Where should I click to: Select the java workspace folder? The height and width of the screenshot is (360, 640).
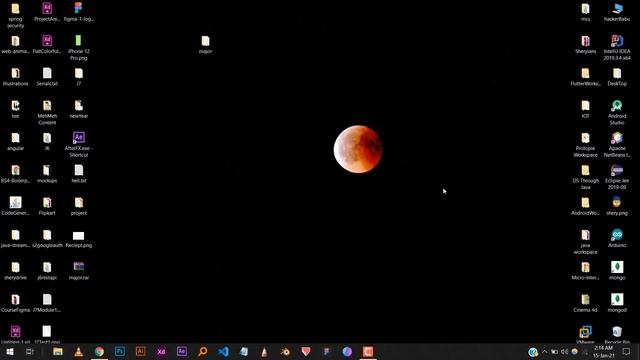[585, 242]
